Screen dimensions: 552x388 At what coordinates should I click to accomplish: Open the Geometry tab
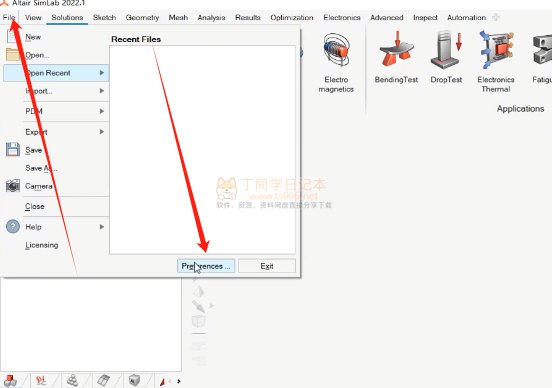point(142,18)
